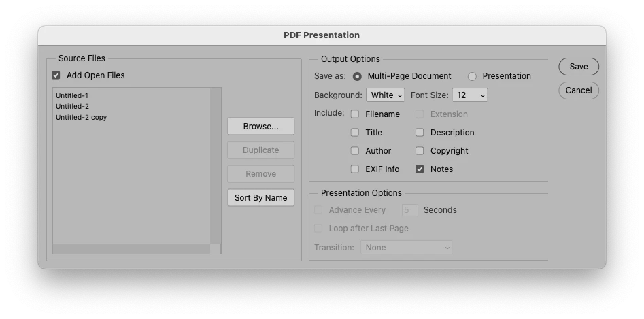Click Browse to add files
This screenshot has width=644, height=319.
tap(261, 127)
